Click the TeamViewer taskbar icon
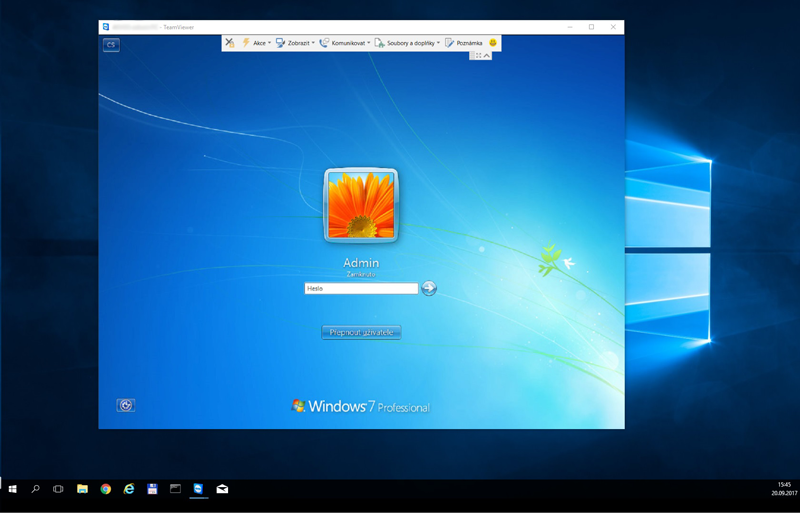Screen dimensions: 800x513 198,489
